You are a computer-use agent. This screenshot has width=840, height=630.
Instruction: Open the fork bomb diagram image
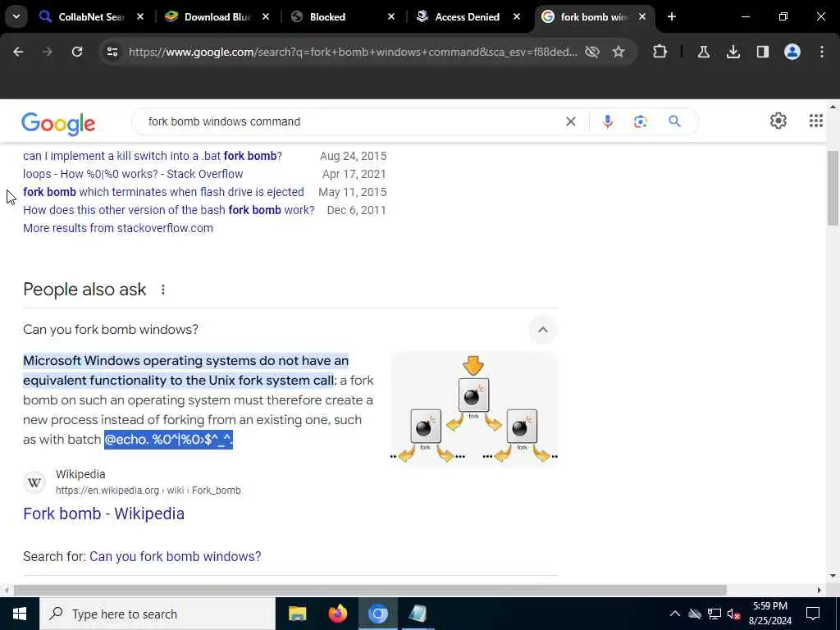pyautogui.click(x=474, y=409)
